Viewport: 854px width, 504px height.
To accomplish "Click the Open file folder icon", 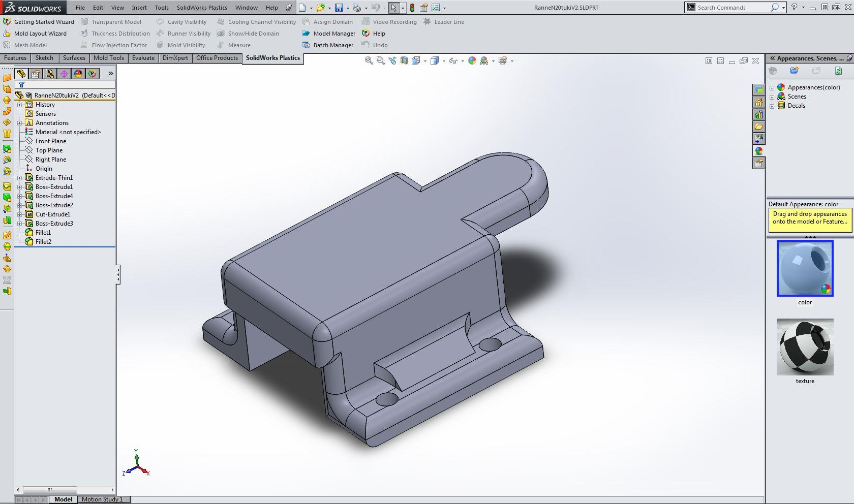I will [321, 8].
